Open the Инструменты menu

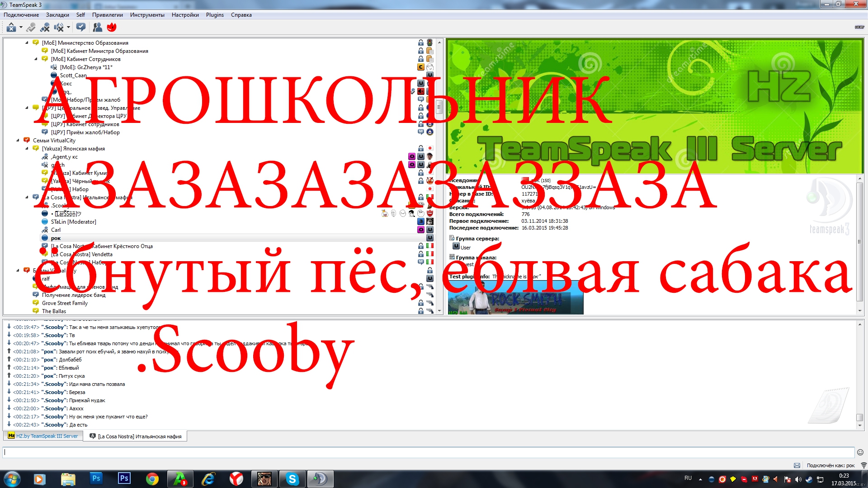(147, 15)
